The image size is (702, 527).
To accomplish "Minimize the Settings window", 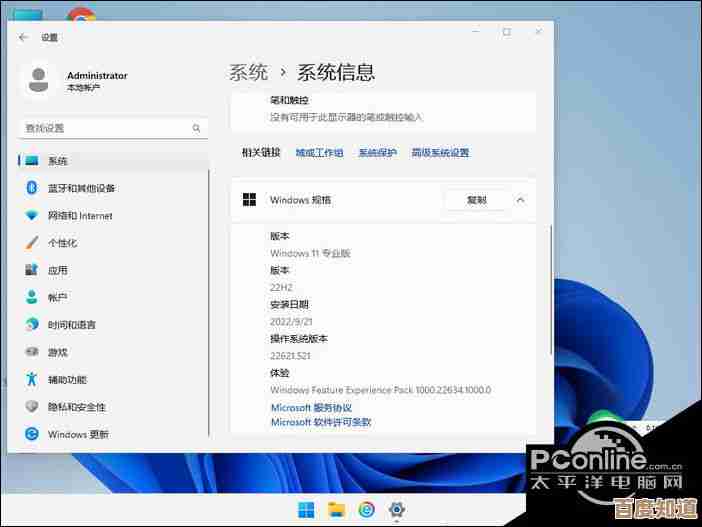I will [476, 32].
